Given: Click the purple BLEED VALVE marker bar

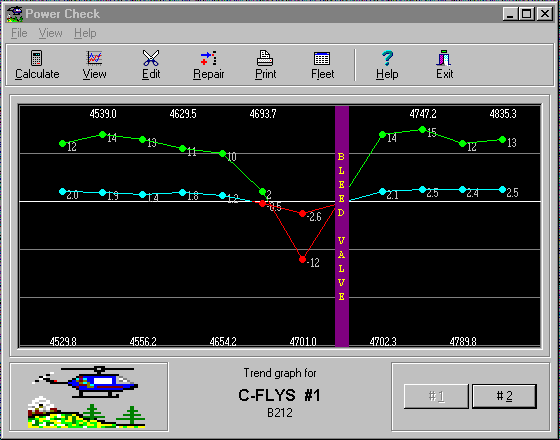Looking at the screenshot, I should pyautogui.click(x=342, y=226).
